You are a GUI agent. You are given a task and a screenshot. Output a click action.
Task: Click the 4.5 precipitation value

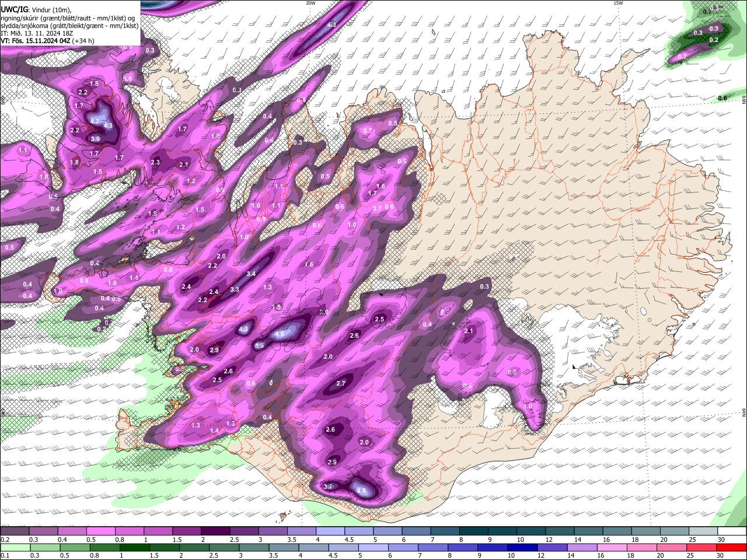(x=259, y=345)
